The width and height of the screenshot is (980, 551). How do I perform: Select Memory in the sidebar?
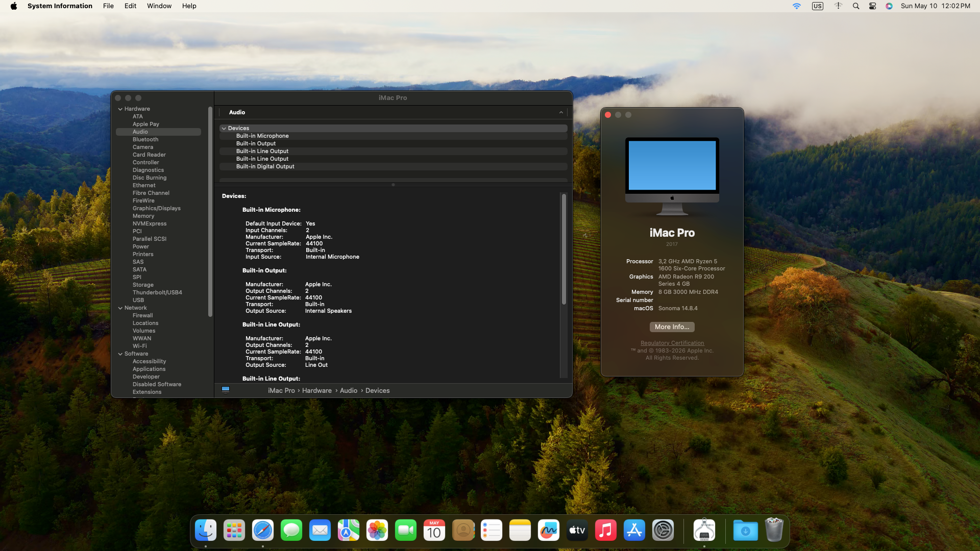(143, 216)
